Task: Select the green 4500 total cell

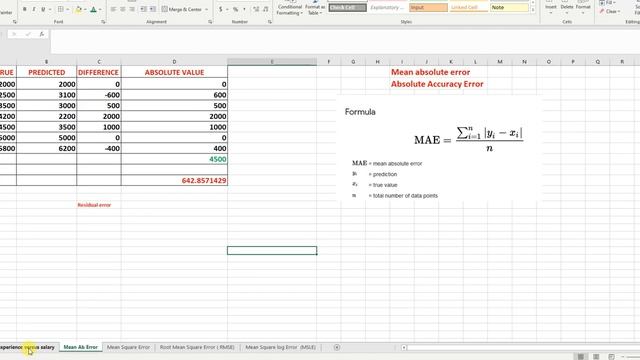Action: click(x=174, y=159)
